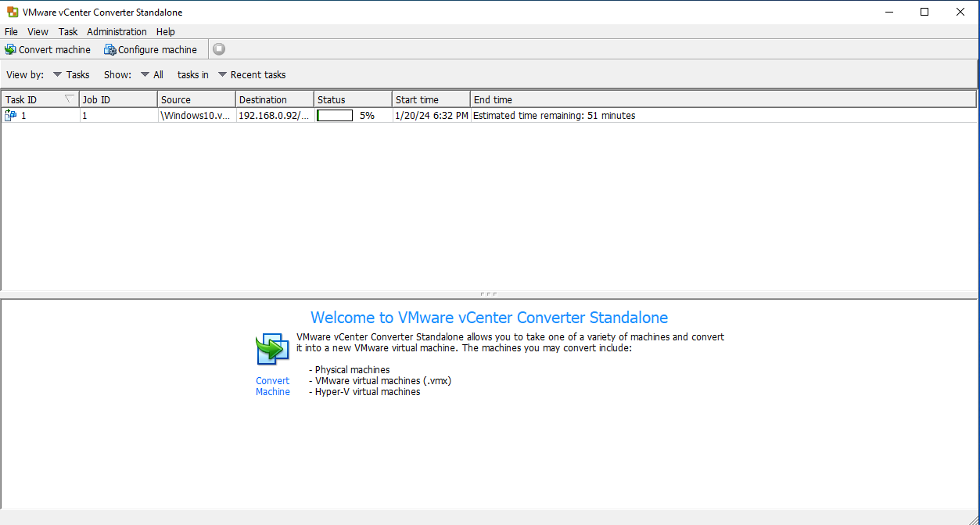Click the Source column header

point(197,99)
